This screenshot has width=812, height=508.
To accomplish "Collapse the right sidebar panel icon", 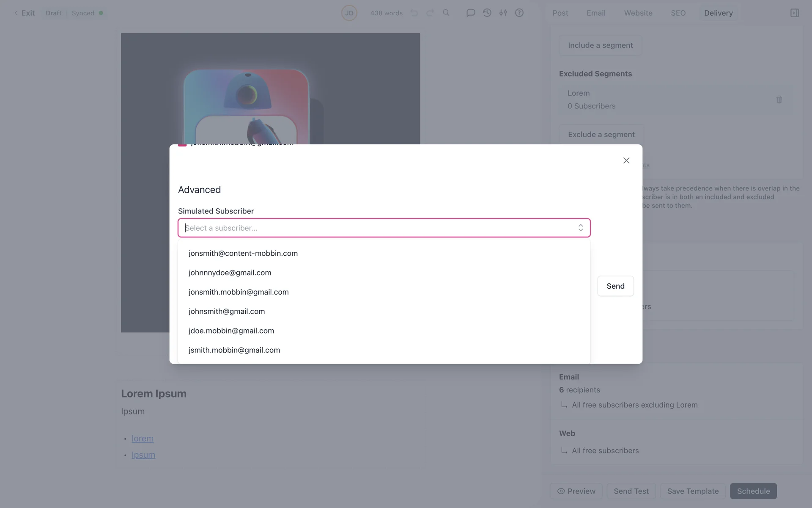I will pos(795,13).
